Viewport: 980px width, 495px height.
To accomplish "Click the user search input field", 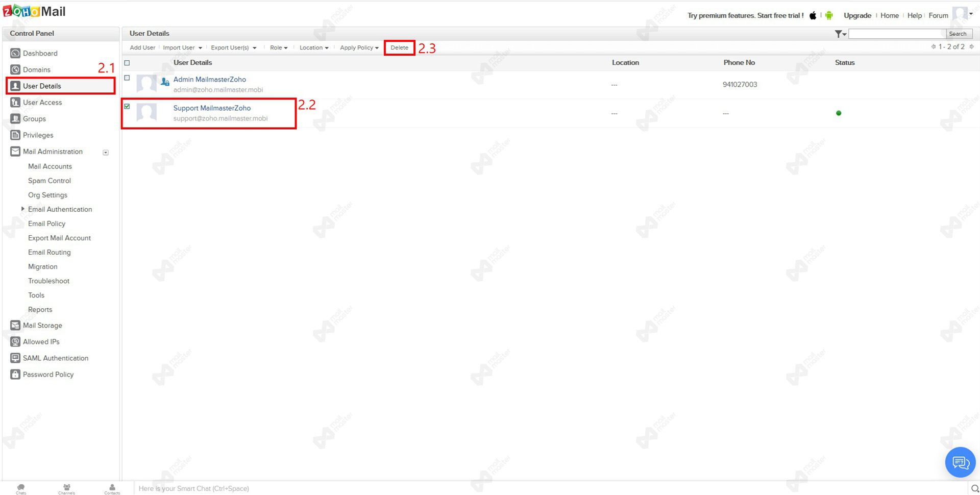I will [x=897, y=34].
